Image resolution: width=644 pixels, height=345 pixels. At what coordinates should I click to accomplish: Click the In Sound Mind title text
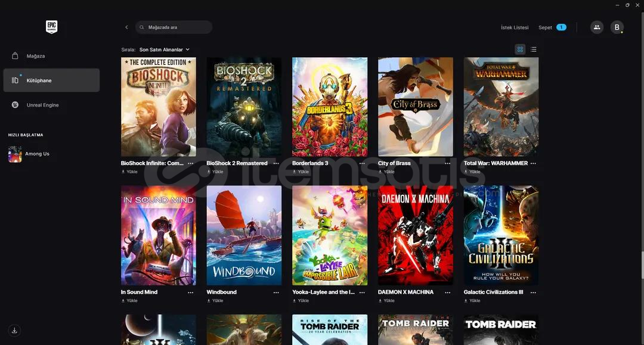point(139,292)
